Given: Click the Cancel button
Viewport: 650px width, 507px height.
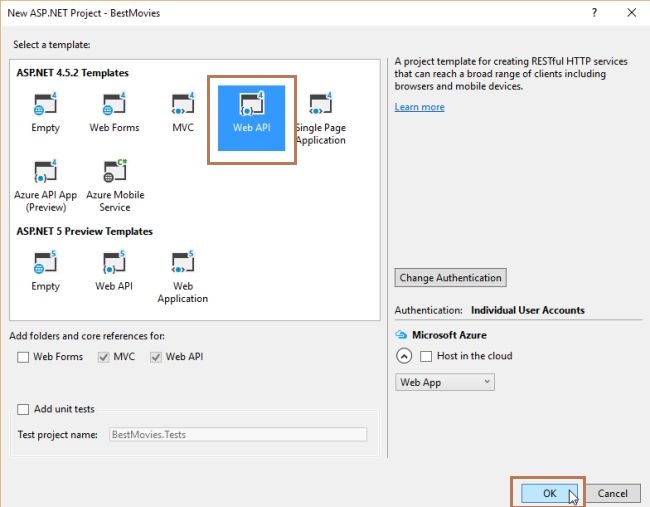Looking at the screenshot, I should pos(612,493).
